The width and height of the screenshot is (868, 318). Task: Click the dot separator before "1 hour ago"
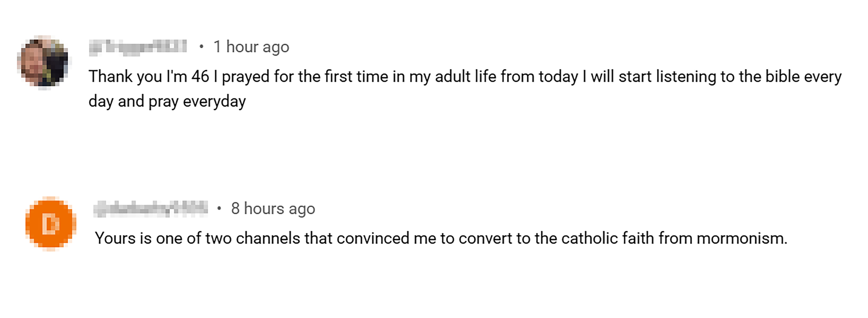pos(201,47)
